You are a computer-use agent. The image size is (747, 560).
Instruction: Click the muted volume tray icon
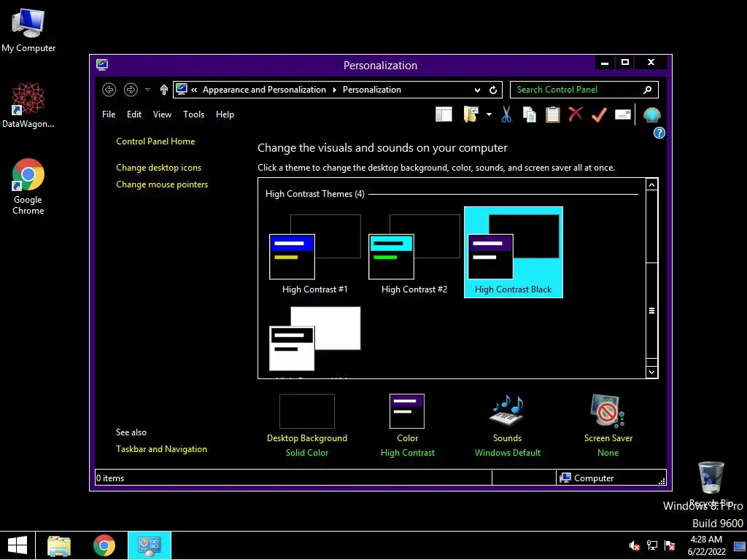click(634, 546)
